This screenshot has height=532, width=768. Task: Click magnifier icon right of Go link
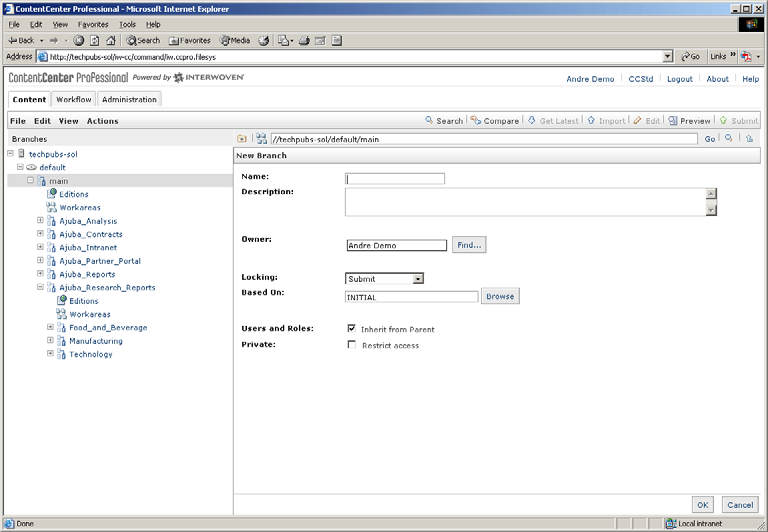coord(729,139)
